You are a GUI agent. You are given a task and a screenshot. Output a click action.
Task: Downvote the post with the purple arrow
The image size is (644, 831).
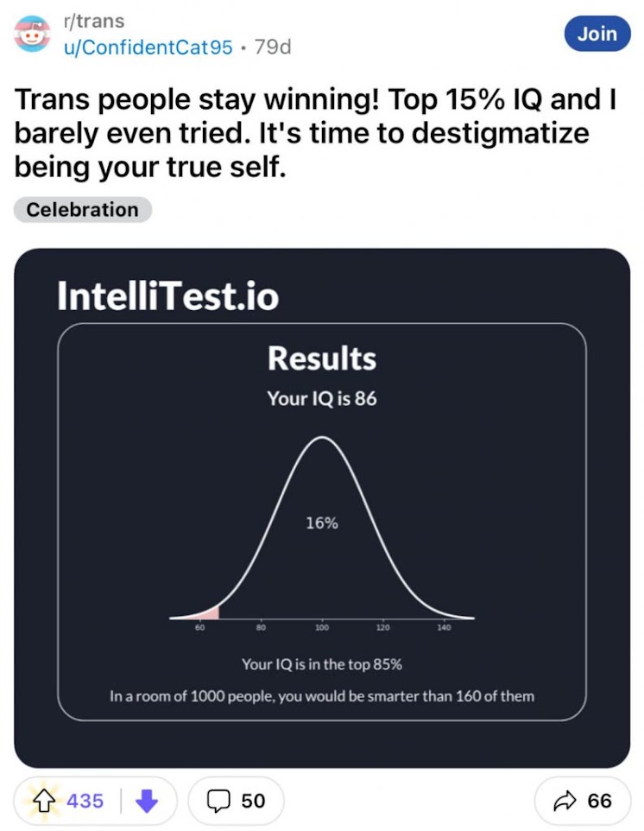147,801
